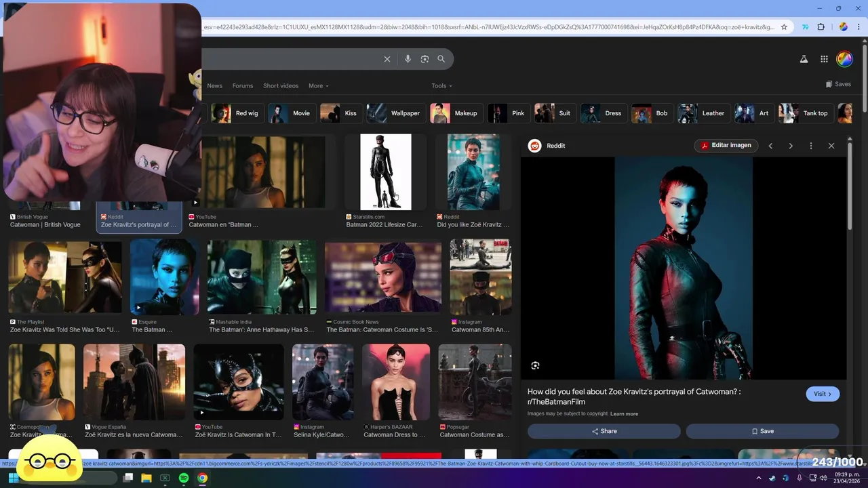The width and height of the screenshot is (868, 488).
Task: Close the Reddit image preview panel
Action: [831, 146]
